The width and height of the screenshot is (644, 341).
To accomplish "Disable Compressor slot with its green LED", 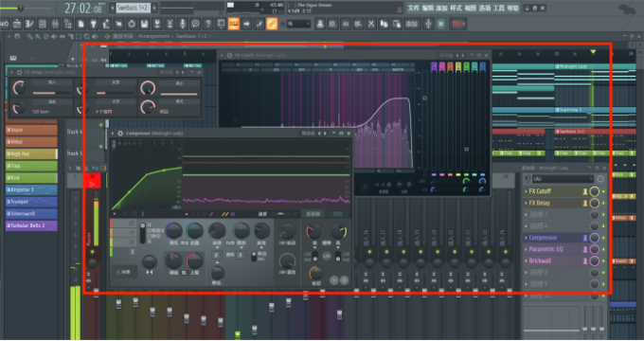I will (603, 238).
